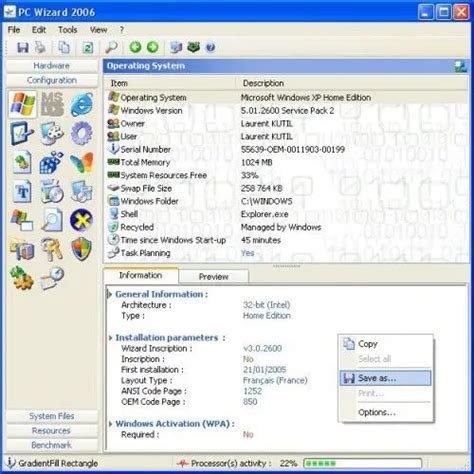The height and width of the screenshot is (474, 474).
Task: Select the Swap File Size row
Action: point(286,188)
